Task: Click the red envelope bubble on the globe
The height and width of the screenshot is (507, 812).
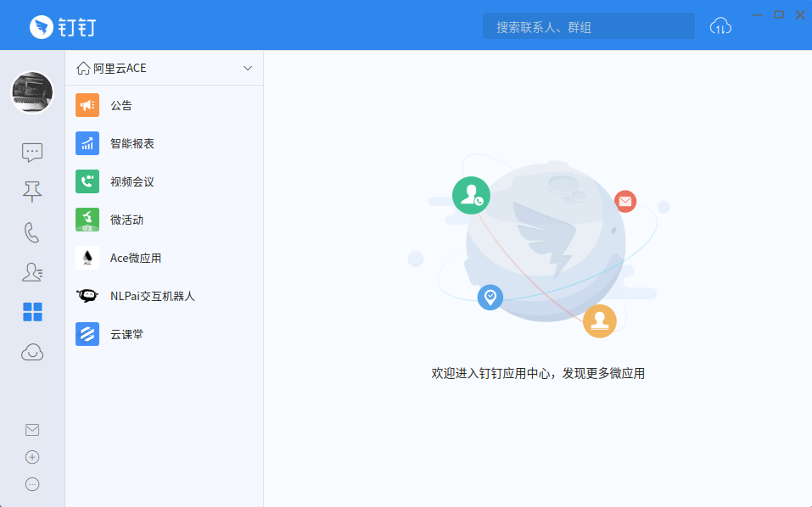Action: (625, 201)
